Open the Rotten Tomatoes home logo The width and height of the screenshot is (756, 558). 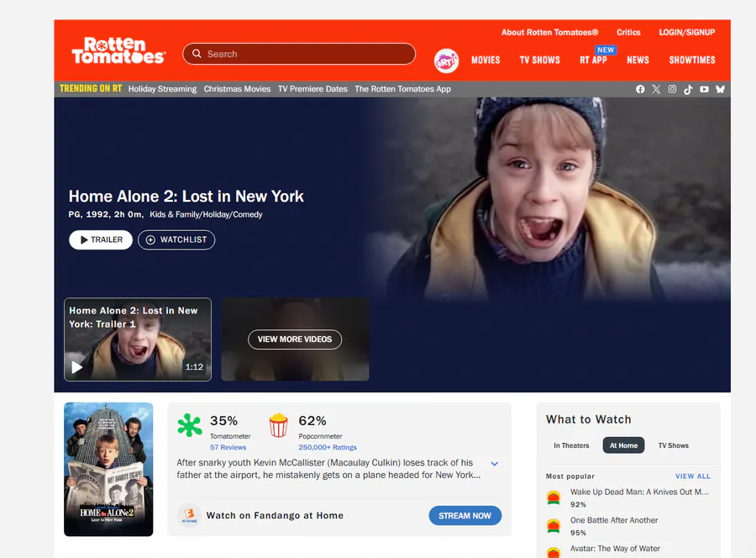point(118,50)
